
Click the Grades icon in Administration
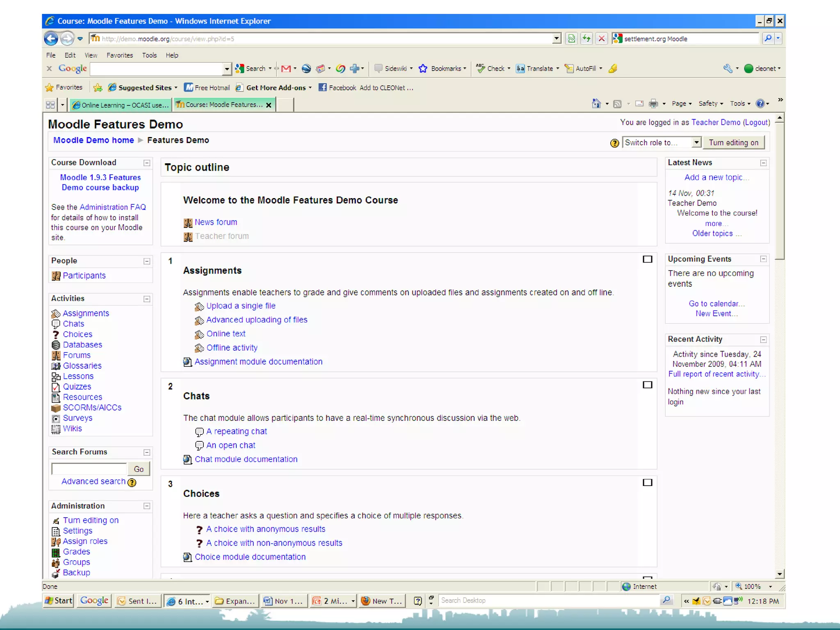coord(56,552)
